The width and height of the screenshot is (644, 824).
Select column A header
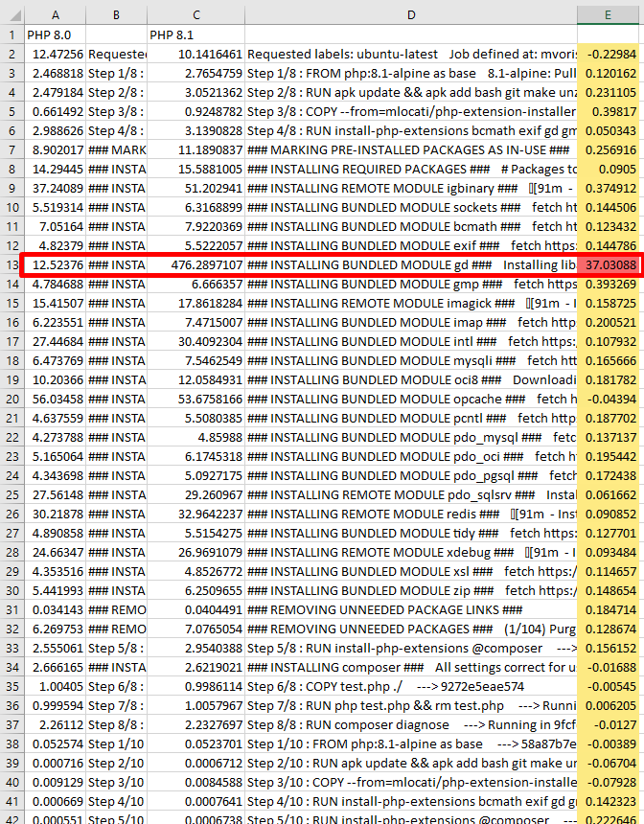pyautogui.click(x=56, y=15)
